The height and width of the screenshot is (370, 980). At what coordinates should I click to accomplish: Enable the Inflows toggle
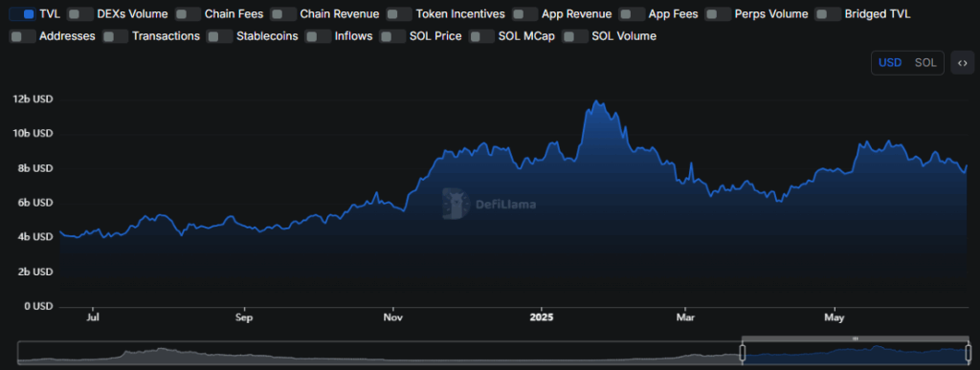coord(318,36)
